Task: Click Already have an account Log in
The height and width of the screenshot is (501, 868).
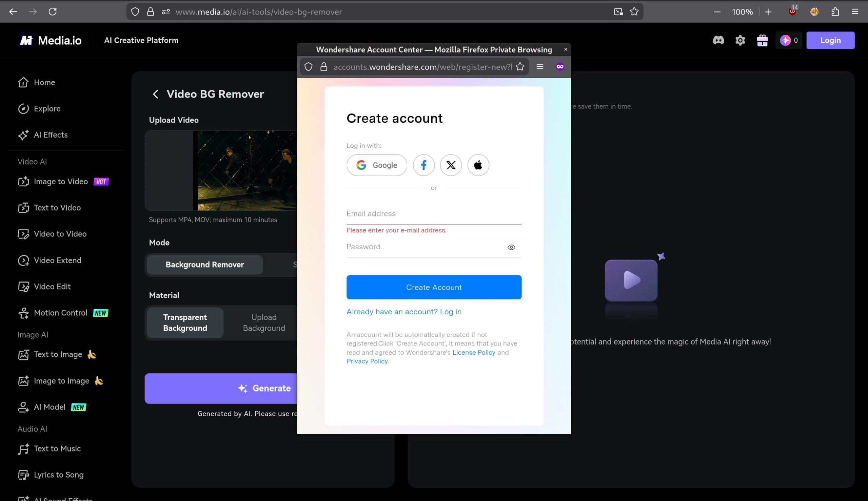Action: pos(403,311)
